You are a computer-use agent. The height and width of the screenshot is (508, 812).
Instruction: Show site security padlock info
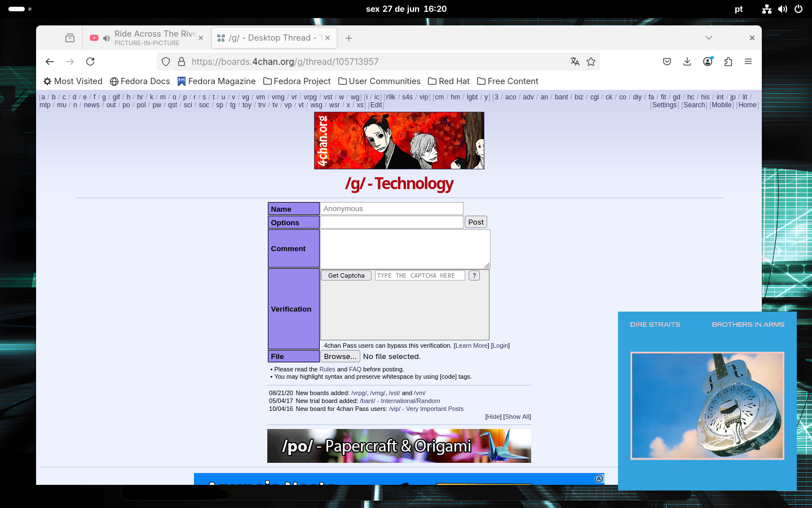182,62
